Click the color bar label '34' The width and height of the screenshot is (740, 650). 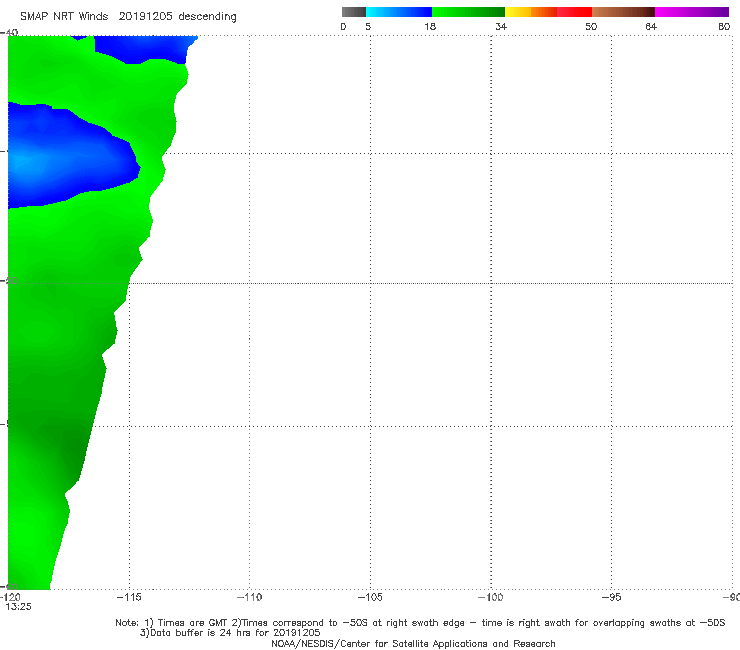click(501, 27)
